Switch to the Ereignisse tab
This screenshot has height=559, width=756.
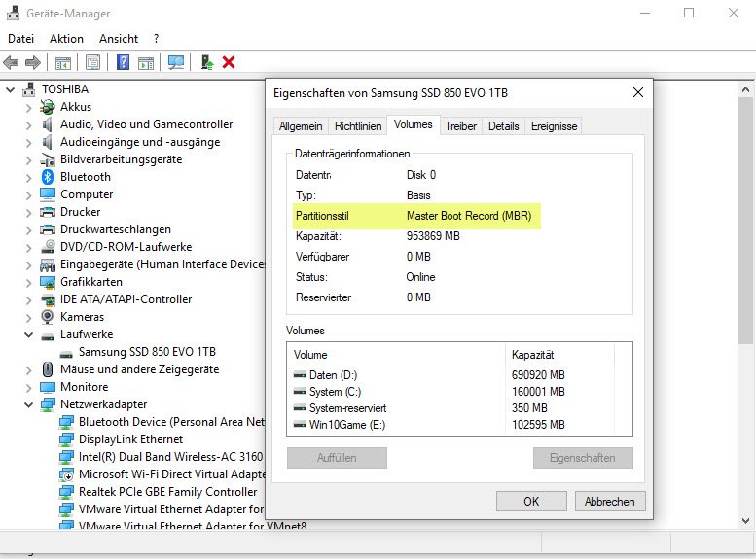(554, 126)
